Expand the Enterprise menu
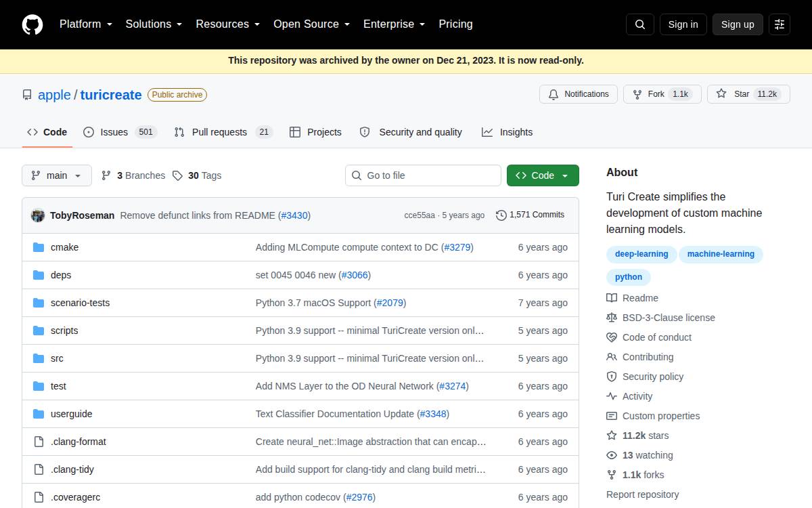This screenshot has width=812, height=508. [394, 24]
